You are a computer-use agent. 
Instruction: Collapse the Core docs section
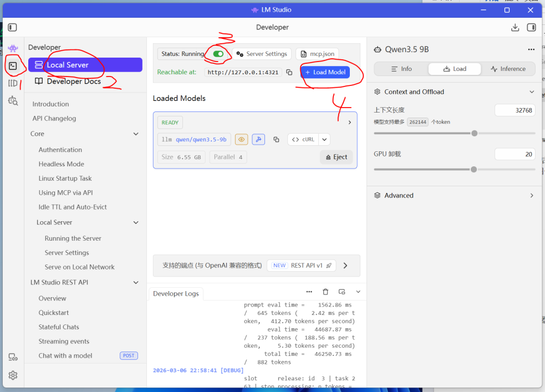click(x=136, y=134)
